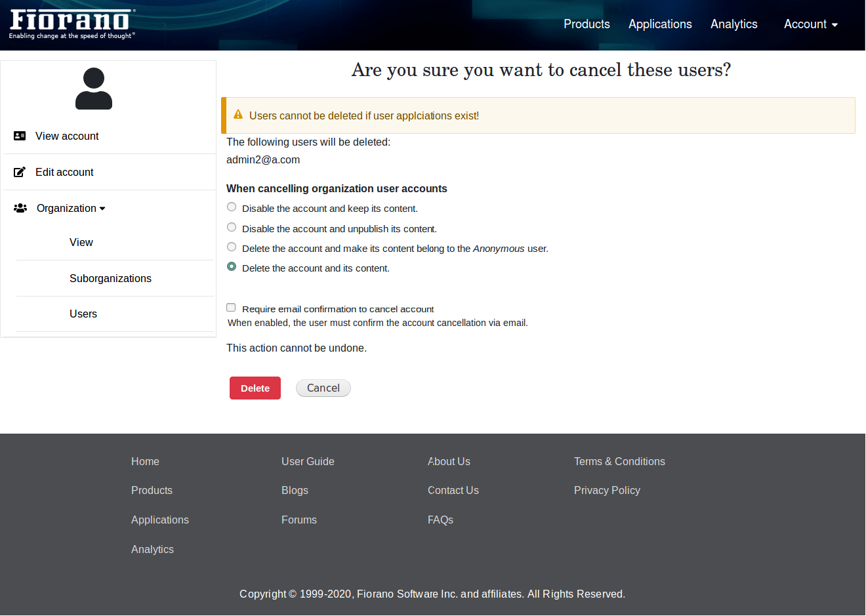866x616 pixels.
Task: Select 'Disable the account and keep its content'
Action: point(232,207)
